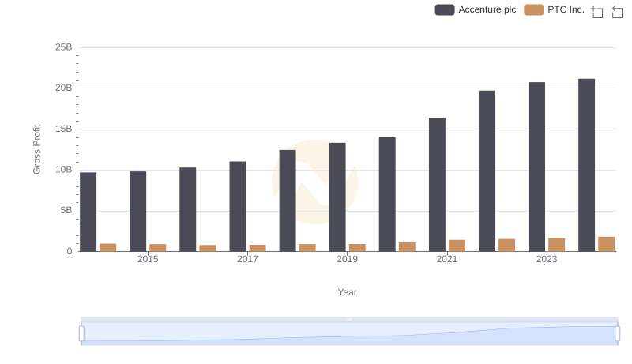Select the Accenture bar above 2019
Image resolution: width=632 pixels, height=364 pixels.
337,197
